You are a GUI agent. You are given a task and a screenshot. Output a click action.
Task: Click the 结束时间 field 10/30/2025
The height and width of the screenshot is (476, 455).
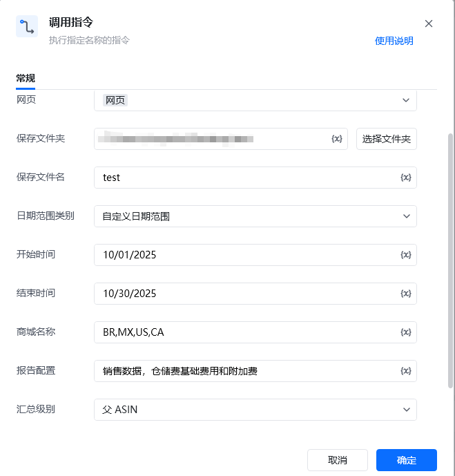255,294
